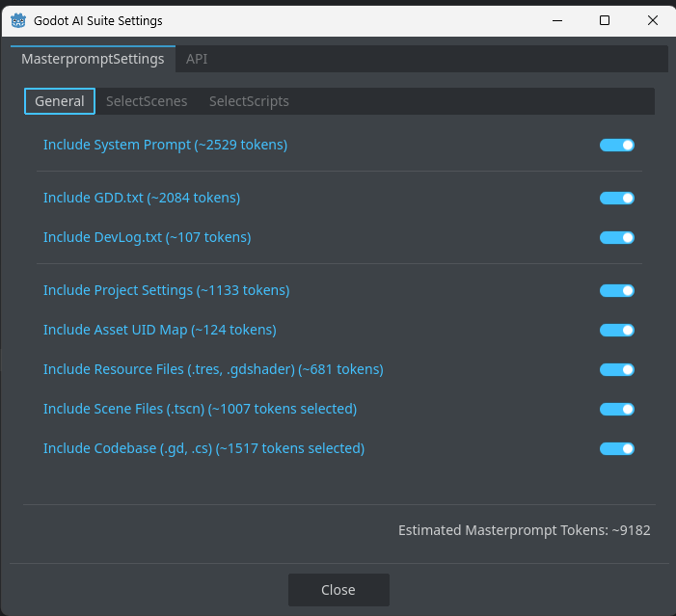Screen dimensions: 676x616
Task: Turn off Include DevLog.txt toggle
Action: coord(617,237)
